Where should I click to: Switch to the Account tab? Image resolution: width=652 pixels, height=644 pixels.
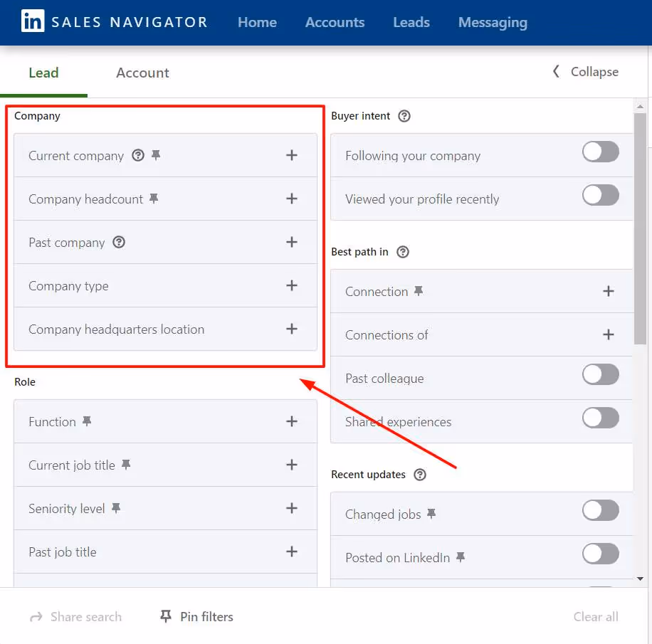142,73
